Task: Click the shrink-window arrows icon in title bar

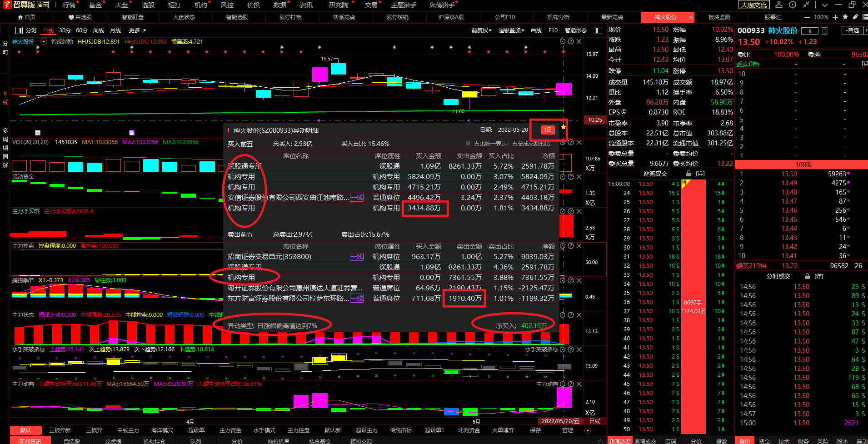Action: (x=806, y=5)
